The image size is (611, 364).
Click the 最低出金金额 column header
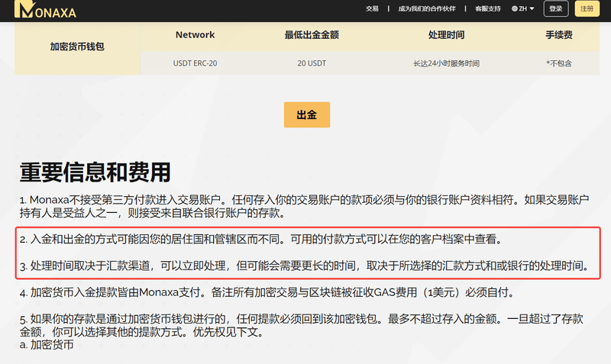click(x=312, y=35)
